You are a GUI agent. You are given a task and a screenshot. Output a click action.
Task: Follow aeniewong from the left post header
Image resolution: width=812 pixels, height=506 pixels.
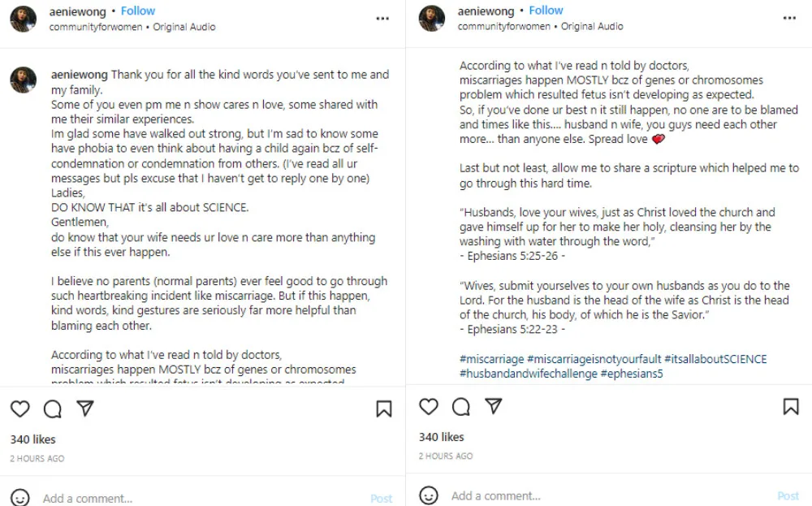138,11
